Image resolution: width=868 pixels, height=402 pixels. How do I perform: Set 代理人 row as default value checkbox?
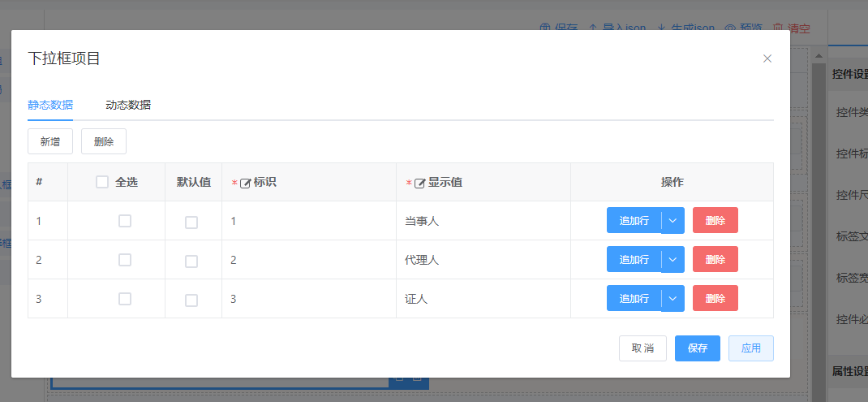click(x=191, y=262)
